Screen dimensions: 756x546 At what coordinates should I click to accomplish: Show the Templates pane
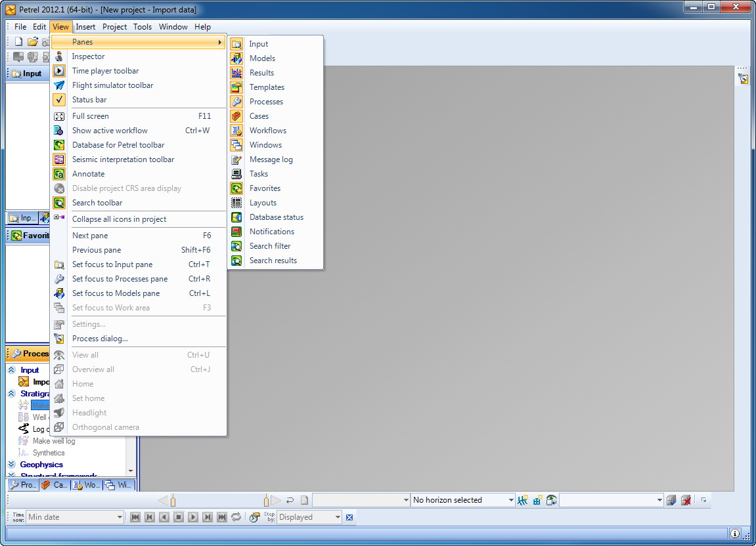275,87
